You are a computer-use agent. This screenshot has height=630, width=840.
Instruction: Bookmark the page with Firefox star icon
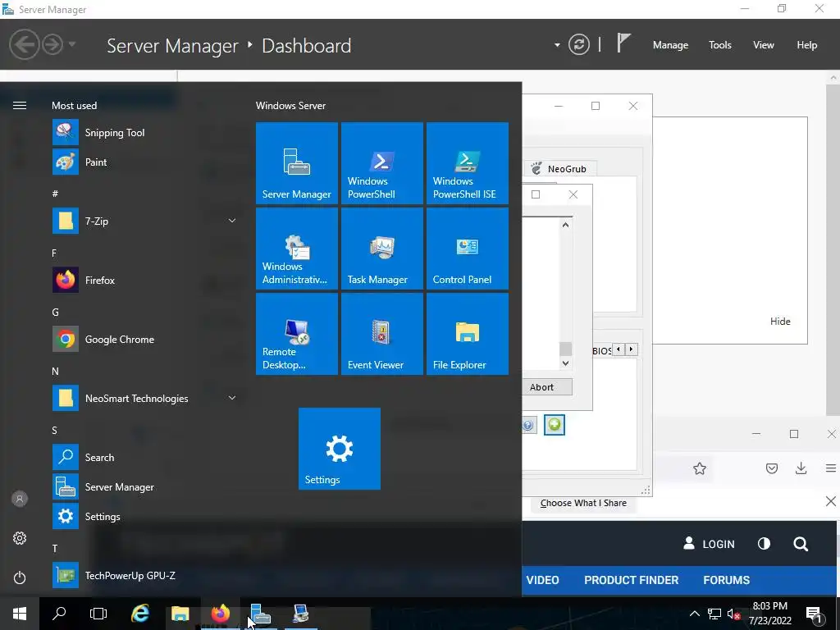699,468
